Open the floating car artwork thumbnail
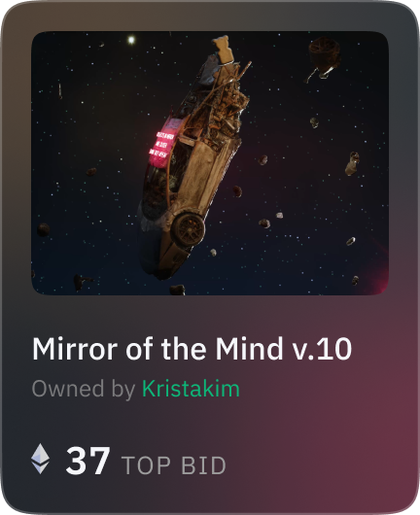The height and width of the screenshot is (515, 420). coord(210,163)
